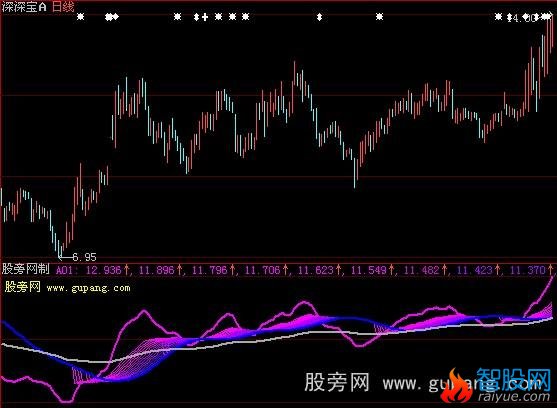The width and height of the screenshot is (557, 408).
Task: Select the indicator value 11.482
Action: (422, 270)
